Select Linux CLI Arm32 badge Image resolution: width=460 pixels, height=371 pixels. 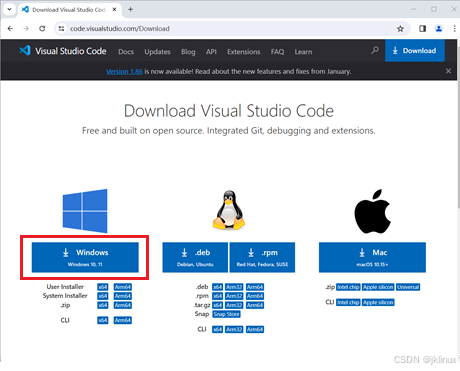[x=234, y=330]
